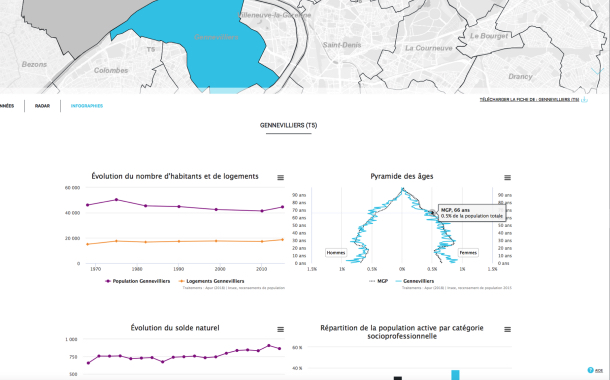Screen dimensions: 610x380
Task: Click the Femmes label on age pyramid
Action: (468, 253)
